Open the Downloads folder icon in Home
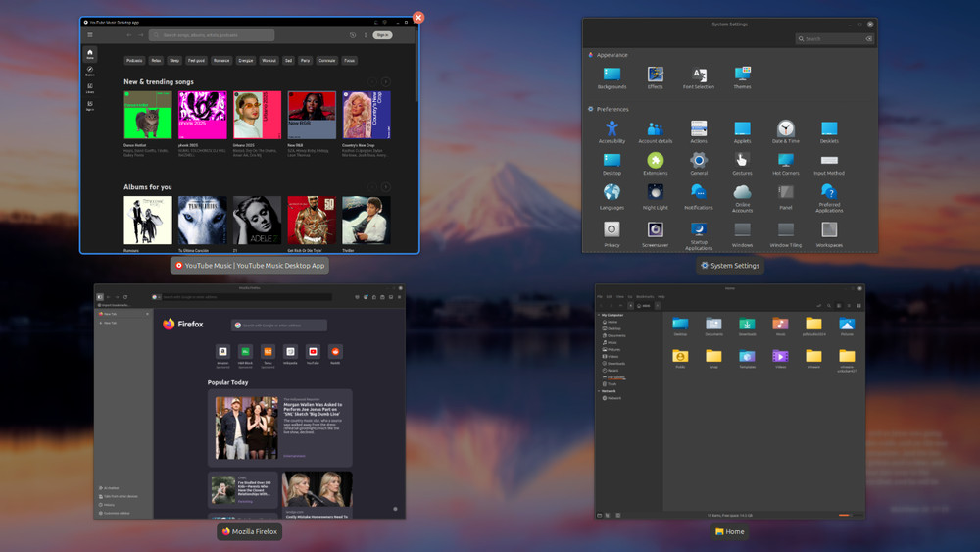The image size is (980, 552). 747,325
